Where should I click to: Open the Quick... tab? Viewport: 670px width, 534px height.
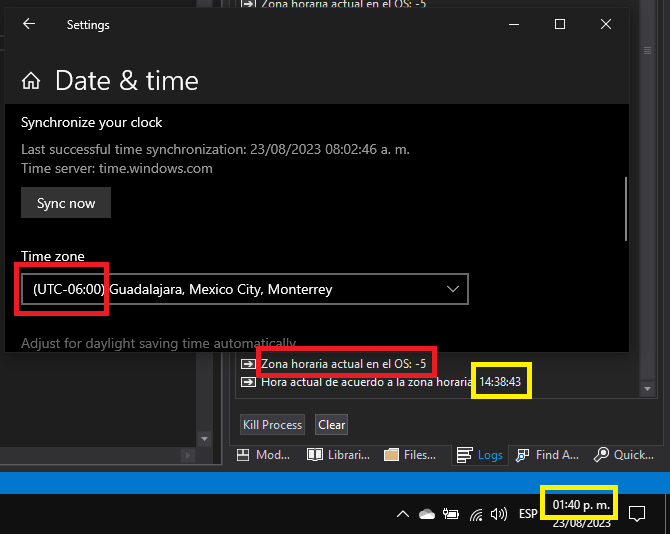[x=624, y=455]
